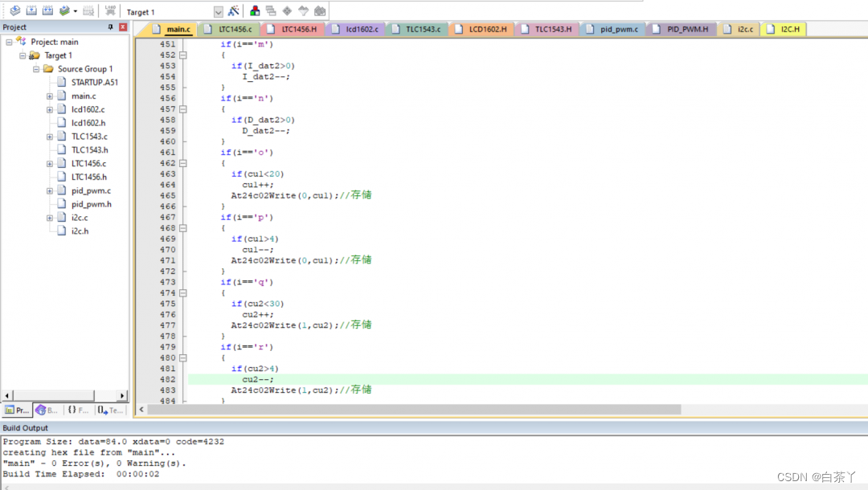
Task: Click the Download (LOAD) to flash icon
Action: click(110, 11)
